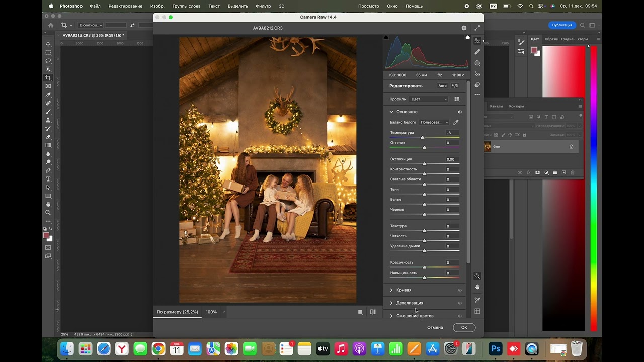Open the crop ratio preset dropdown
This screenshot has width=644, height=362.
pyautogui.click(x=91, y=25)
